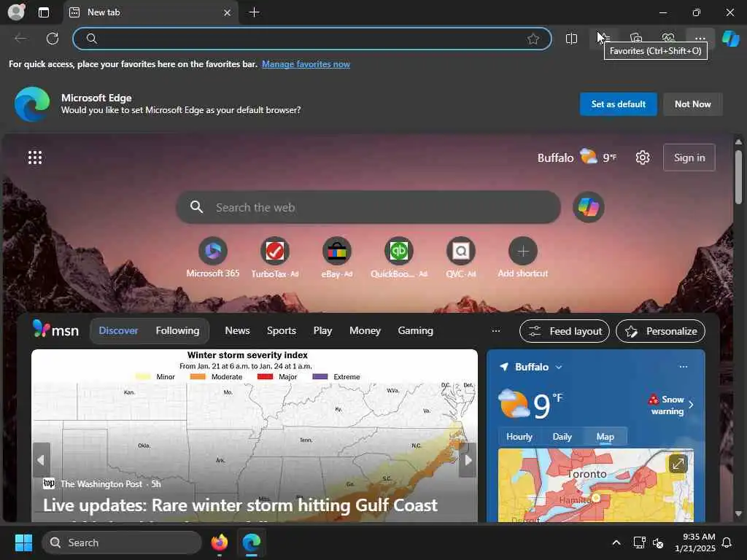Open the Windows Start menu
The width and height of the screenshot is (747, 560).
23,542
